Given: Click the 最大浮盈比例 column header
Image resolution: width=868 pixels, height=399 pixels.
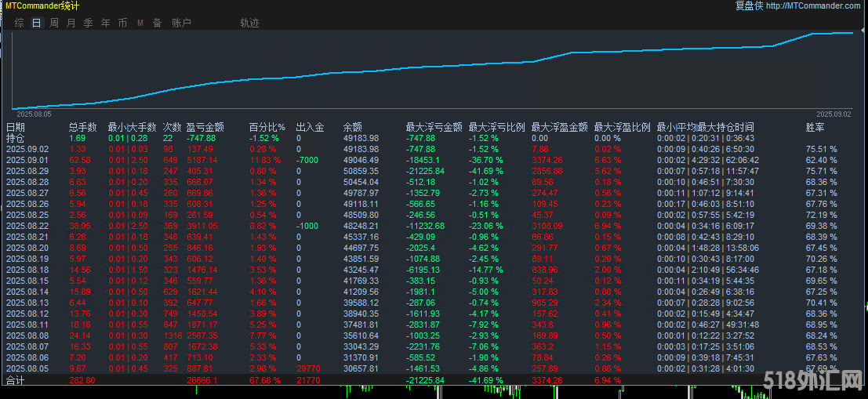Looking at the screenshot, I should 623,127.
